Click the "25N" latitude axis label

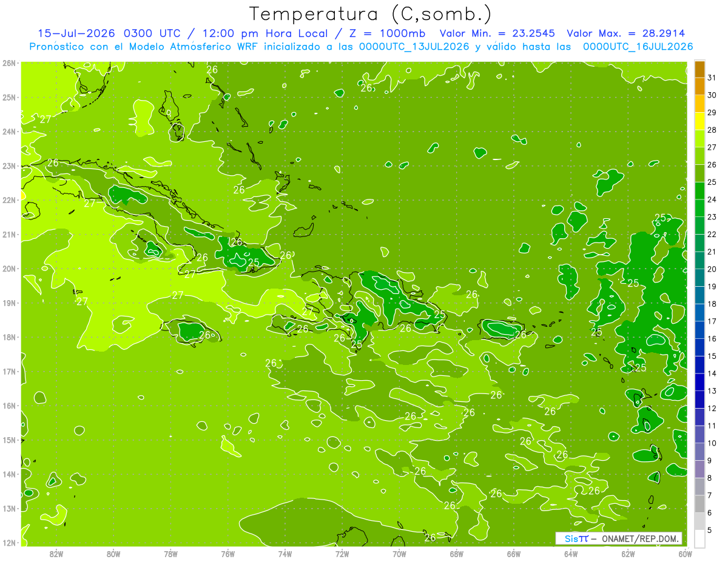pos(9,98)
